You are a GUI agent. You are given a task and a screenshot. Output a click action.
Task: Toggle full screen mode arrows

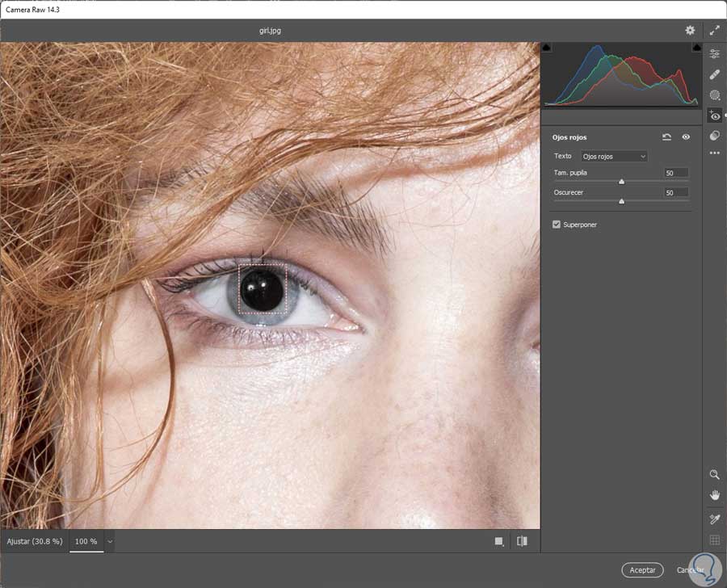pyautogui.click(x=714, y=30)
